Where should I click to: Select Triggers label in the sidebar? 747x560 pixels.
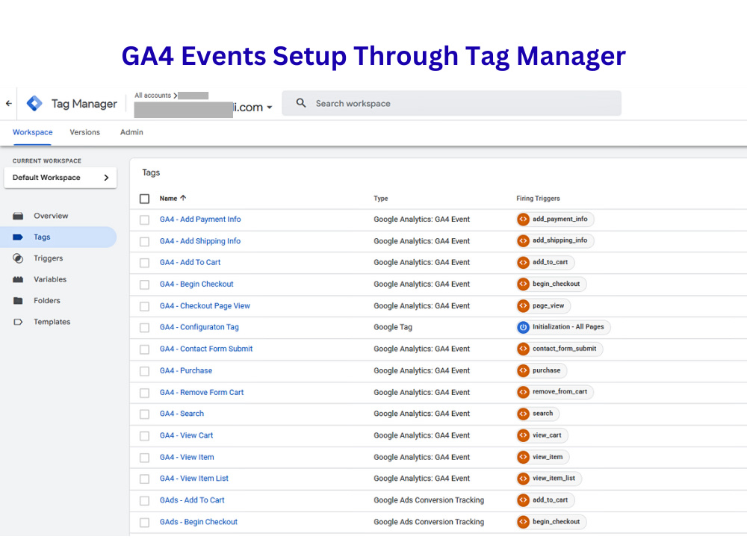click(x=48, y=258)
